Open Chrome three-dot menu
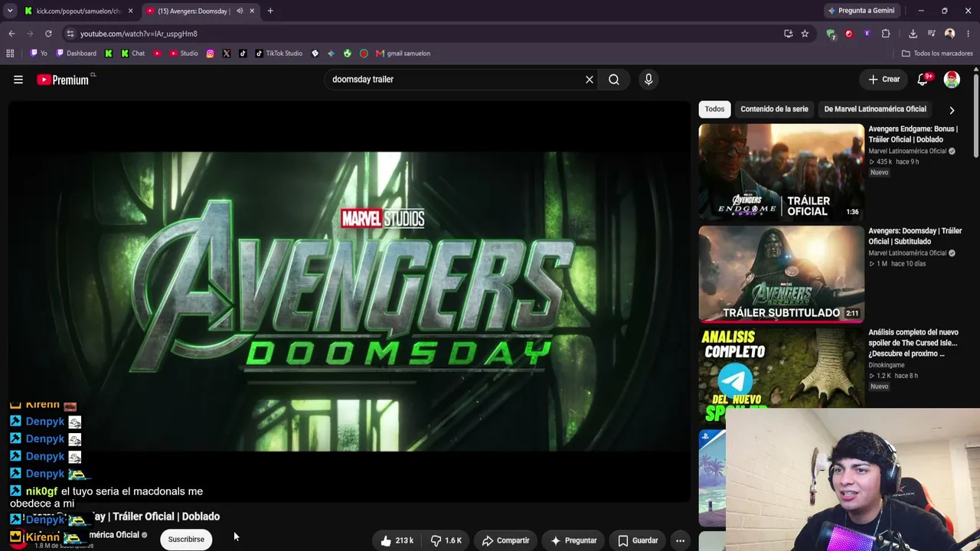This screenshot has height=551, width=980. [969, 34]
